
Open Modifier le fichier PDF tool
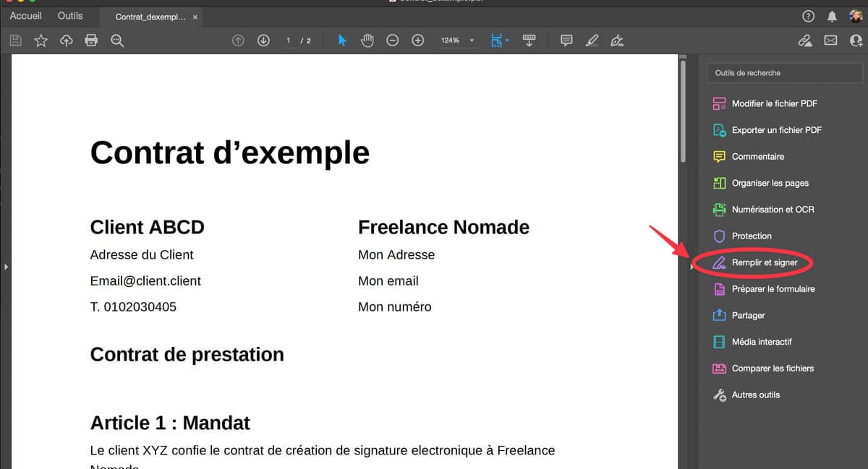pos(774,104)
